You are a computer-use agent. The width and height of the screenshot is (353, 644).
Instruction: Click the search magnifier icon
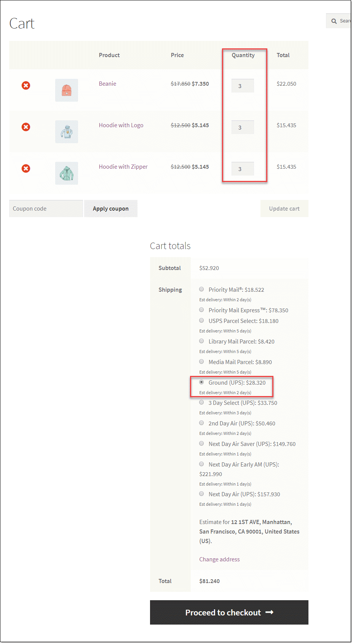click(334, 21)
